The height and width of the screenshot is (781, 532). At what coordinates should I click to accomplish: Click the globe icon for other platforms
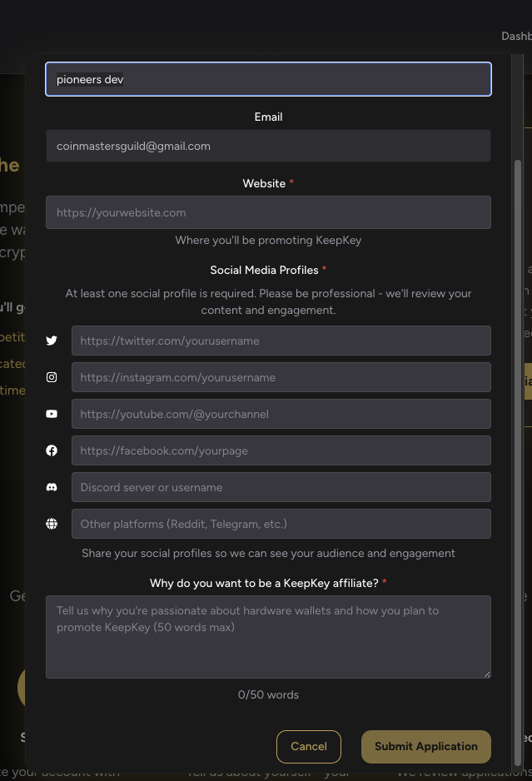(x=52, y=524)
